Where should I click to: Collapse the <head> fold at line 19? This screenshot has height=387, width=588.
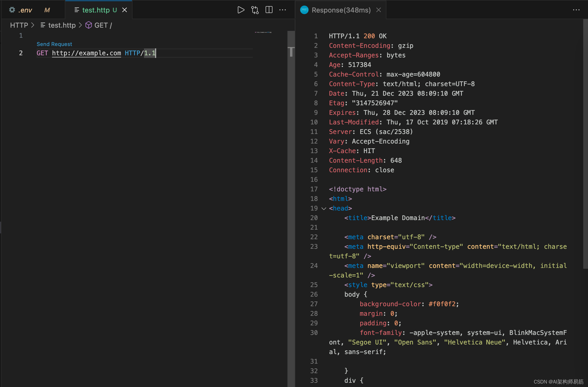324,208
